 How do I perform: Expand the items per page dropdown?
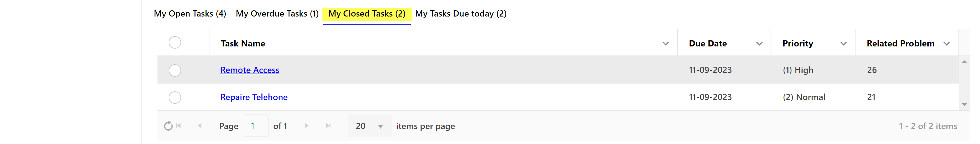tap(380, 127)
